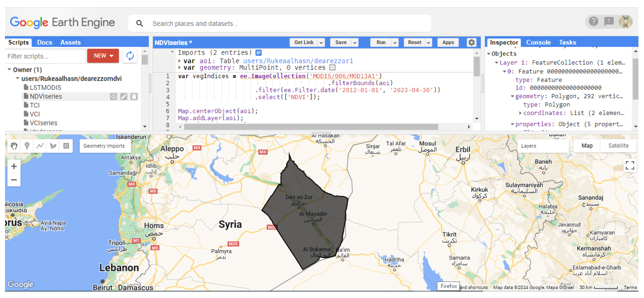Viewport: 644px width, 298px height.
Task: Select the pan hand map tool
Action: pyautogui.click(x=14, y=146)
